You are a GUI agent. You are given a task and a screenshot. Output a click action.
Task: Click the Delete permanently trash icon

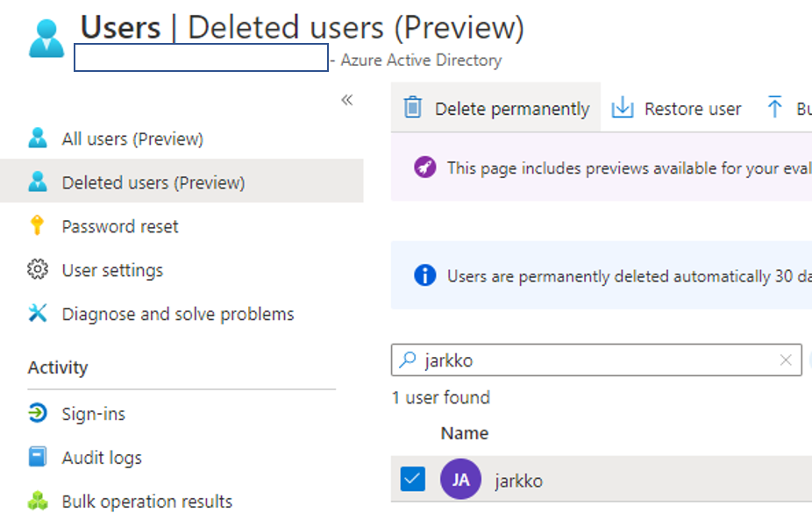click(412, 108)
